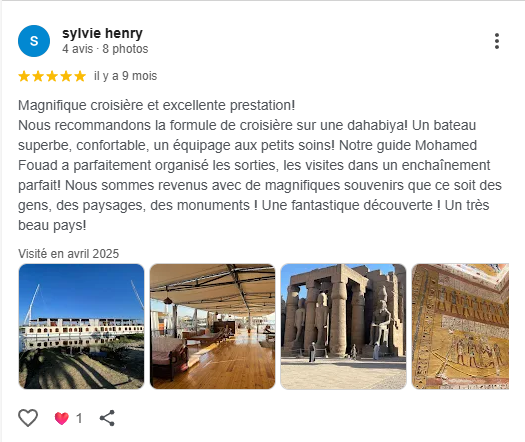Click the first gold rating star
Viewport: 525px width, 442px height.
(x=24, y=76)
